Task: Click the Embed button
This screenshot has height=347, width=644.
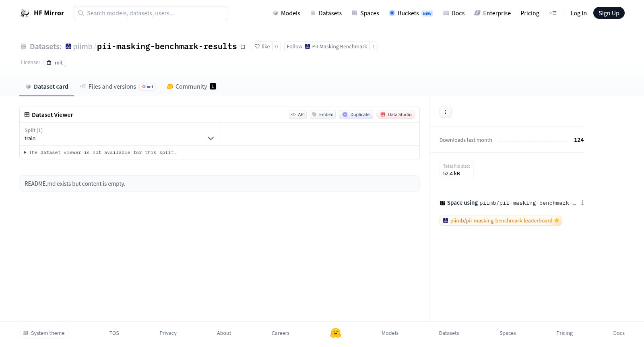Action: [323, 114]
